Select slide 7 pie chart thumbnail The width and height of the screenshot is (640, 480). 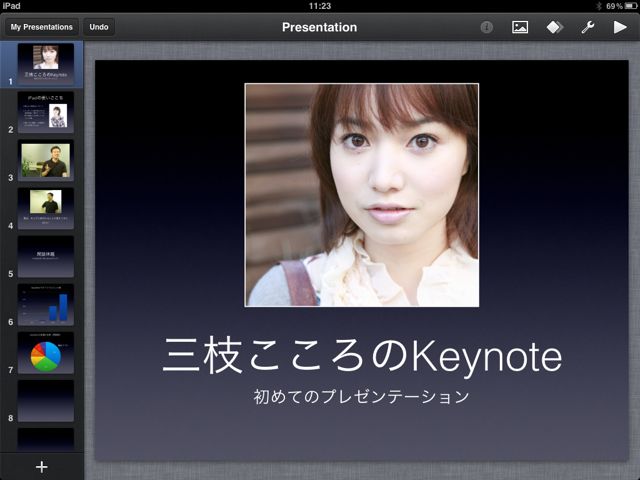tap(46, 353)
